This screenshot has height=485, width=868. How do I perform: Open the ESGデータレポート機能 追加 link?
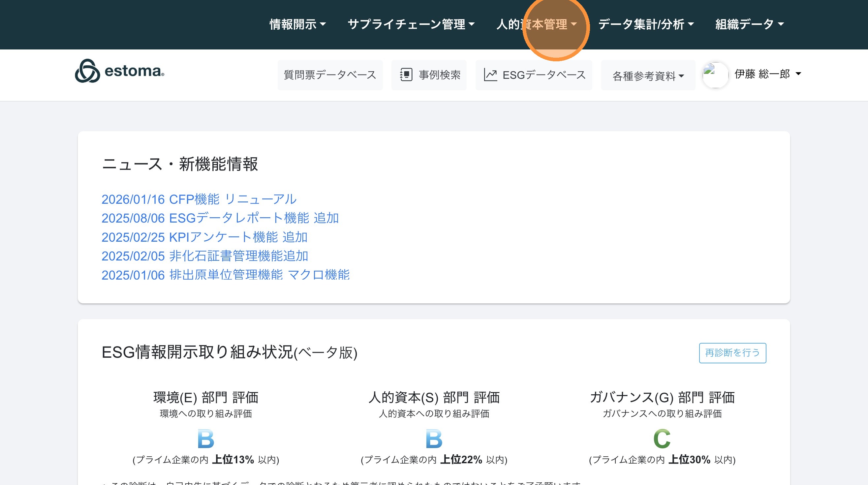[x=220, y=218]
